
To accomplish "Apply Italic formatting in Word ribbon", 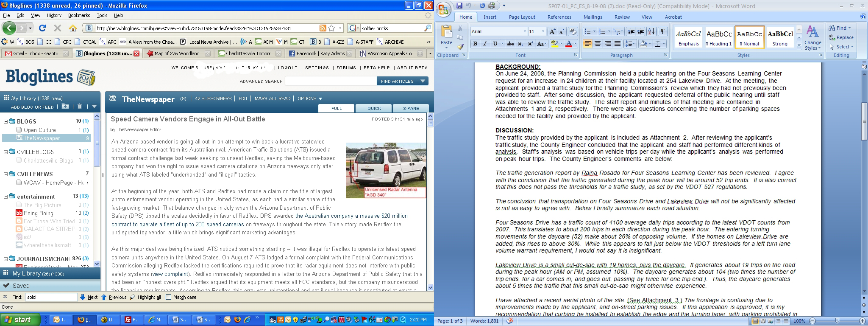I will [485, 44].
